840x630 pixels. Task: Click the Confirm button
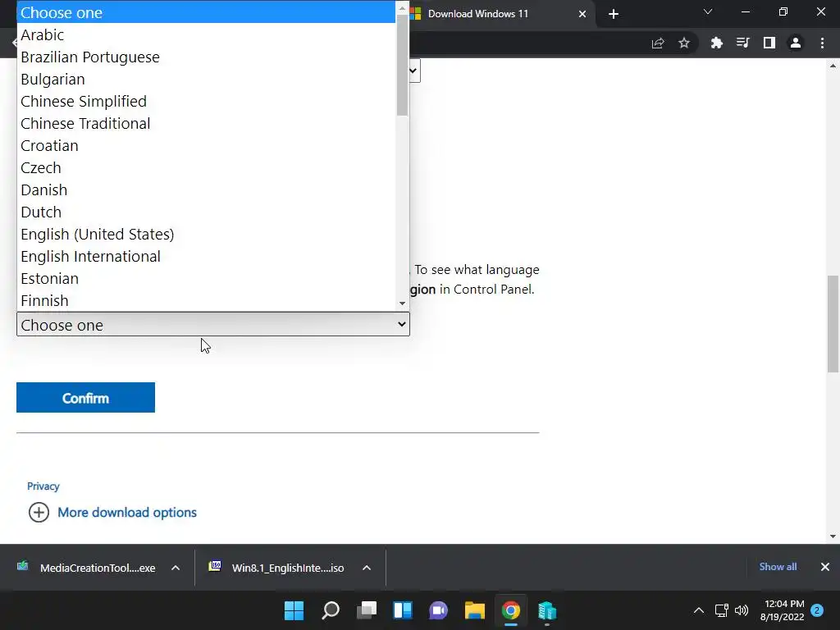85,398
